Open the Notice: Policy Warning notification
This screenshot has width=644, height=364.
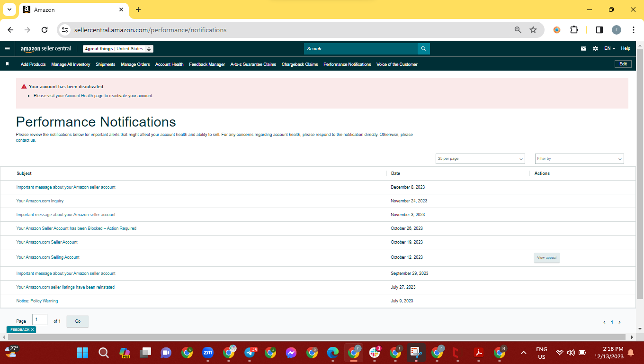click(x=37, y=301)
